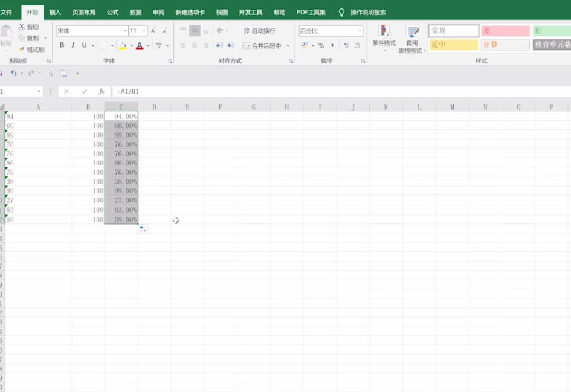Viewport: 571px width, 392px height.
Task: Click Redo in the quick access toolbar
Action: click(31, 73)
